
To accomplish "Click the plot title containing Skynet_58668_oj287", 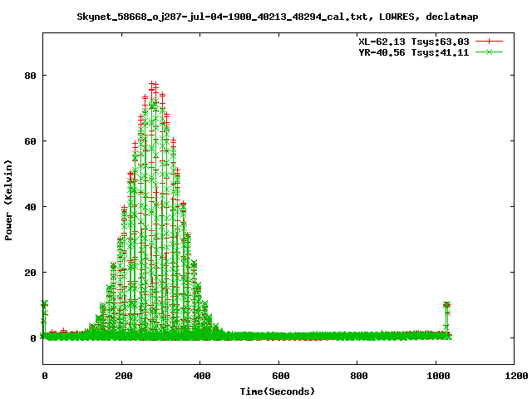I will click(277, 17).
